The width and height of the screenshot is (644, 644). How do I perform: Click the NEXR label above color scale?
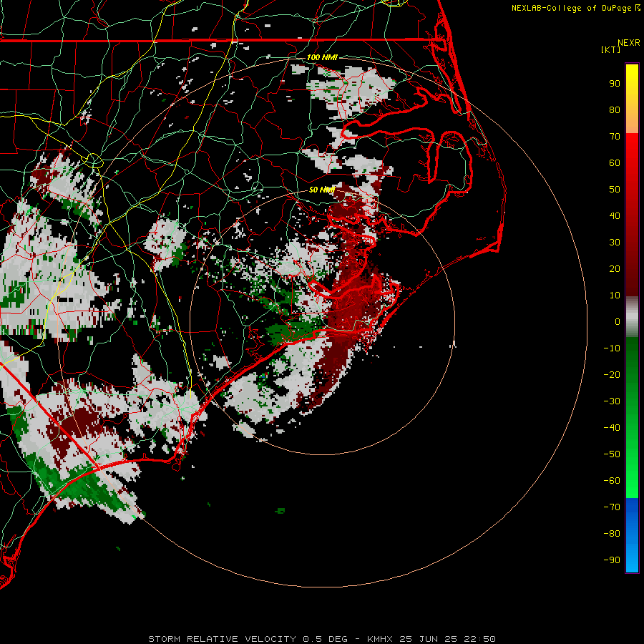click(x=629, y=43)
